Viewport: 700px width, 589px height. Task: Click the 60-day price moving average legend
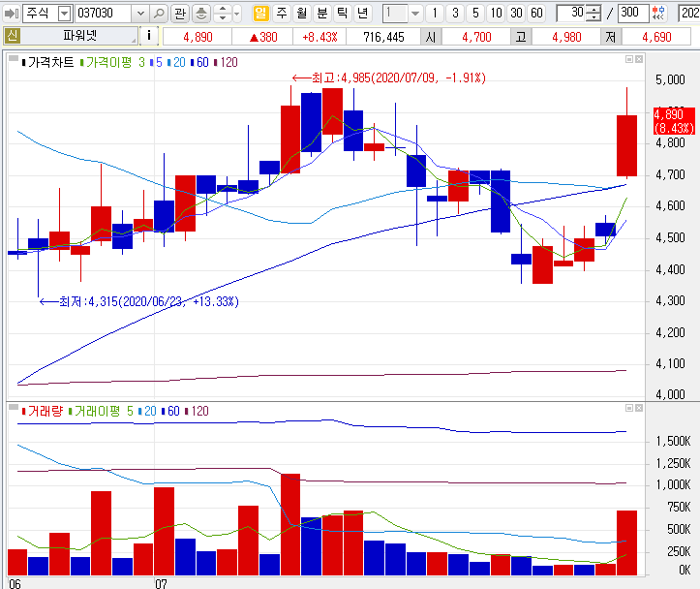pyautogui.click(x=199, y=63)
